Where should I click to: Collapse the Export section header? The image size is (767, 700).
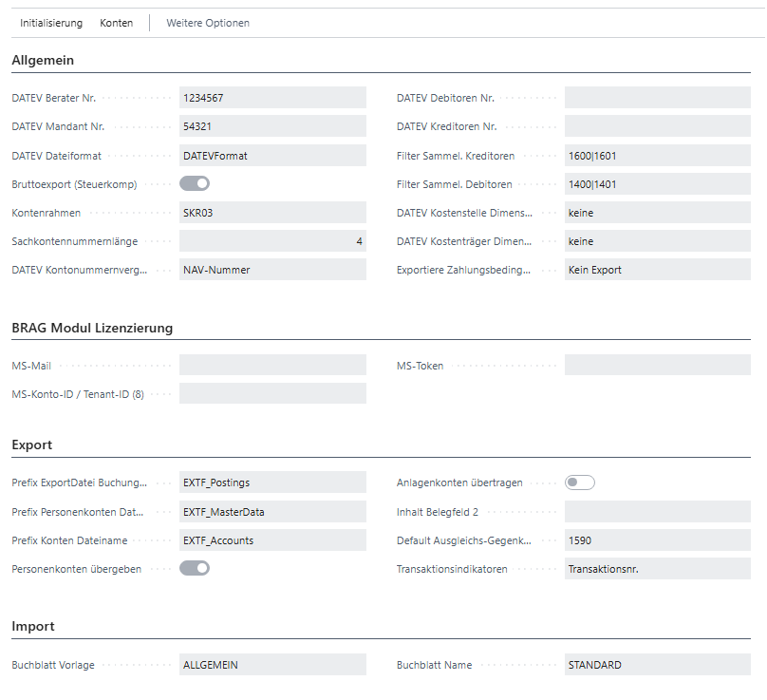point(31,444)
